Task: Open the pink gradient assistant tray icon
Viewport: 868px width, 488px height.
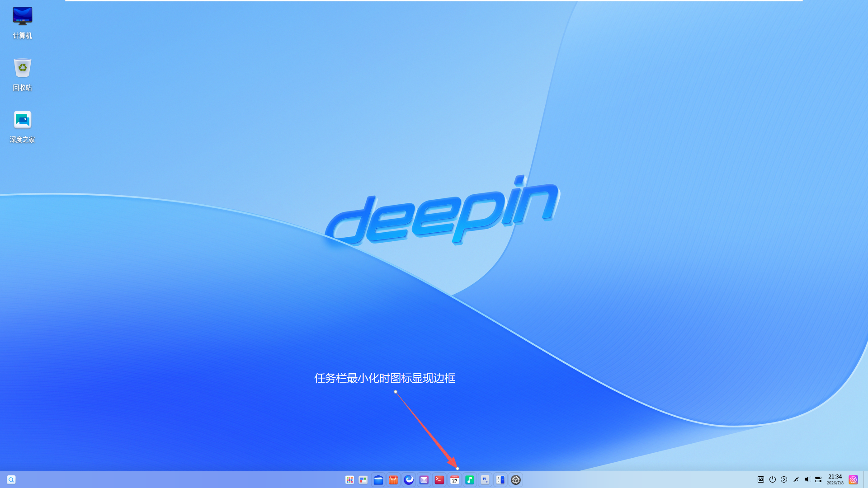Action: click(x=853, y=479)
